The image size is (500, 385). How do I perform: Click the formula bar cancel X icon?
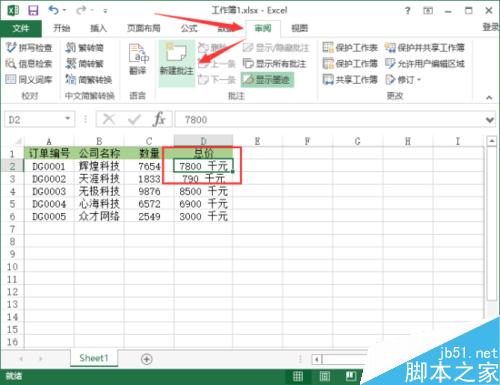click(109, 119)
